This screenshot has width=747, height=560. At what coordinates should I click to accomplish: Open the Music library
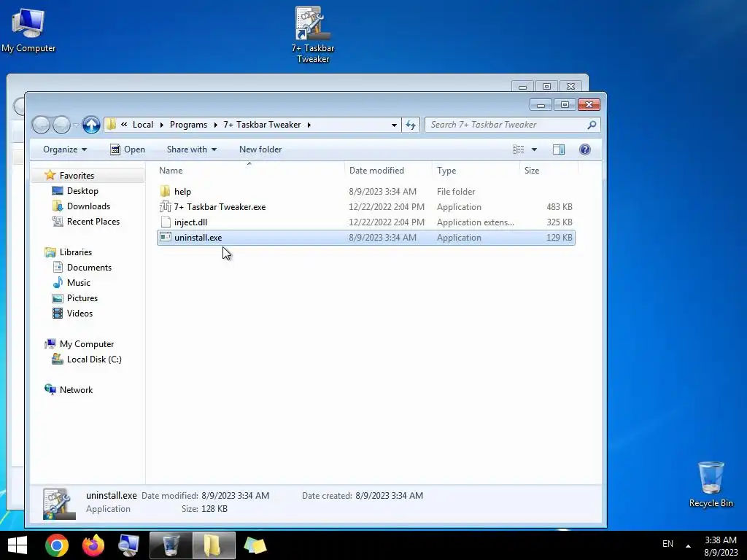[x=79, y=283]
